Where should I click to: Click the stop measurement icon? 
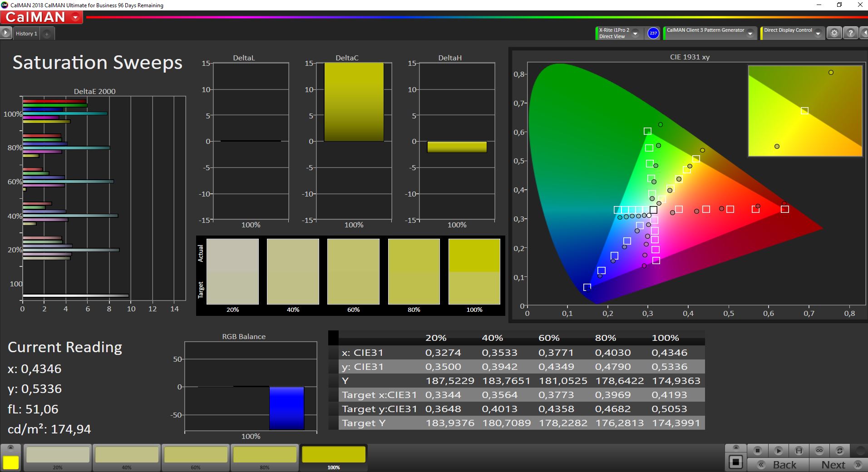[x=757, y=451]
